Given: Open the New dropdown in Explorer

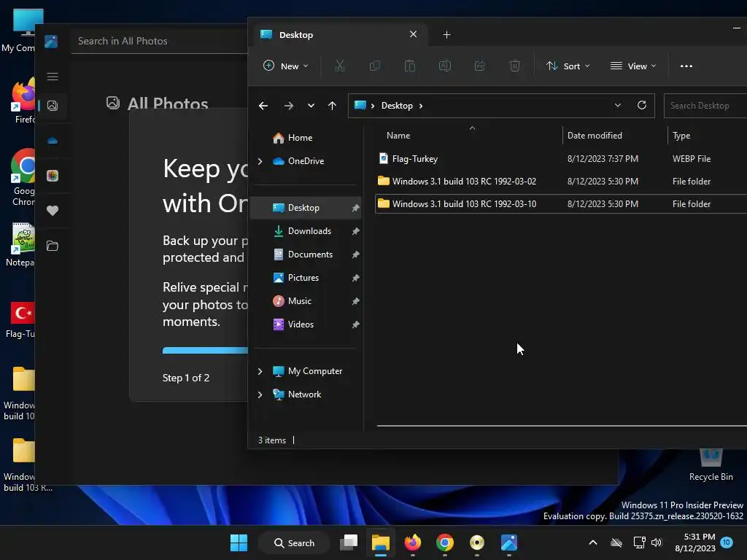Looking at the screenshot, I should (x=286, y=66).
